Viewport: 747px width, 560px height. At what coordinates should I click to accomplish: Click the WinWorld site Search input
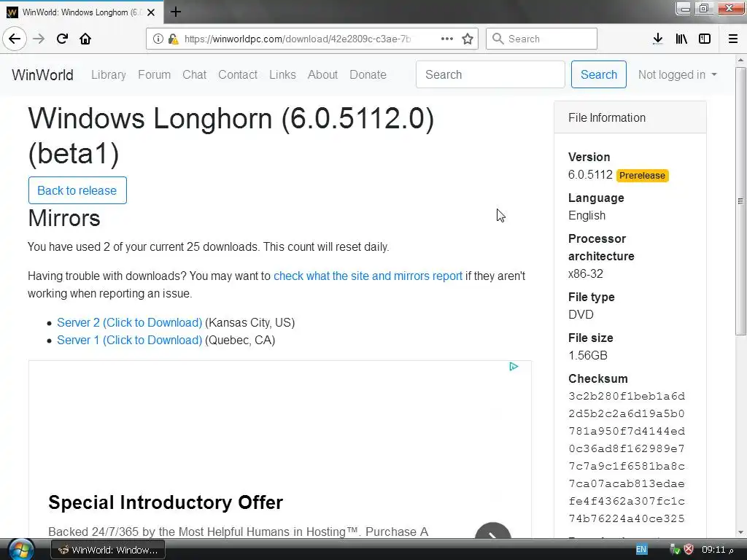[490, 75]
